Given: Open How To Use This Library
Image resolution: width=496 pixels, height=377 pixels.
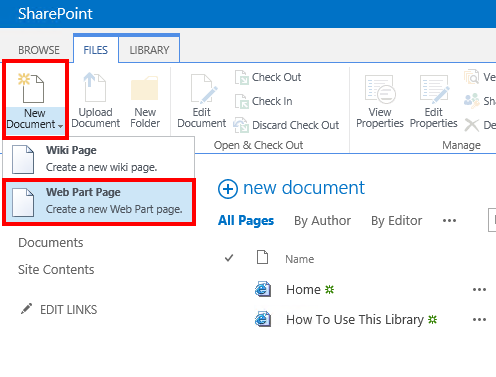Looking at the screenshot, I should [355, 320].
